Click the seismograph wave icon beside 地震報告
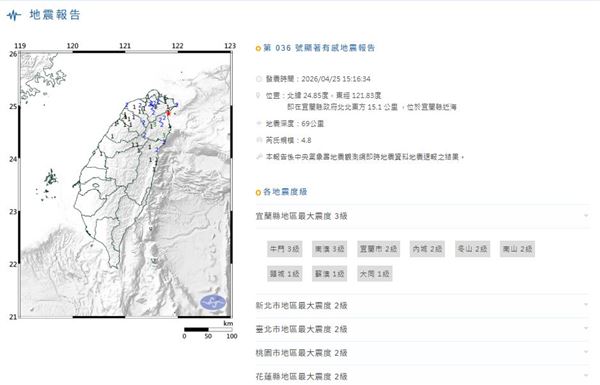The width and height of the screenshot is (600, 385). (x=14, y=15)
